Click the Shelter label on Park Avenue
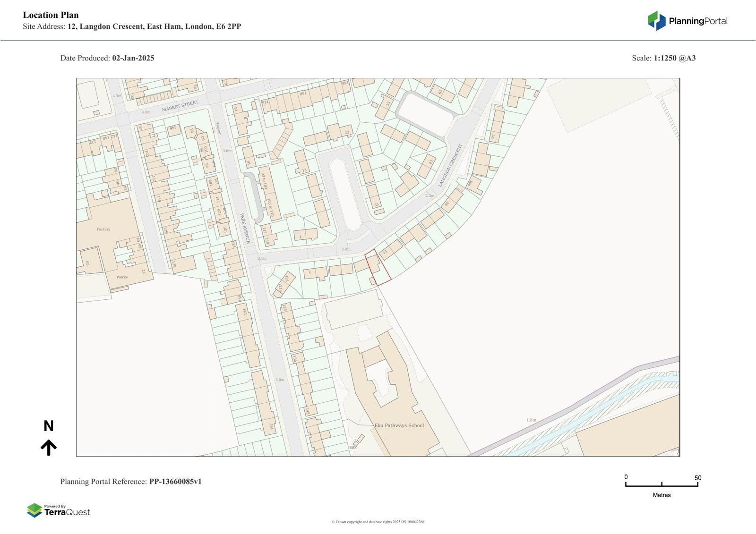The height and width of the screenshot is (534, 756). (218, 129)
